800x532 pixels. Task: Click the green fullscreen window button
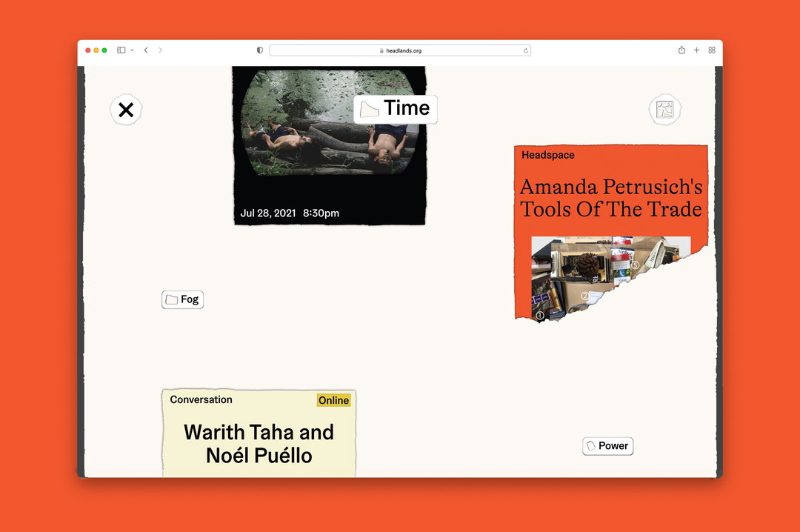coord(104,50)
